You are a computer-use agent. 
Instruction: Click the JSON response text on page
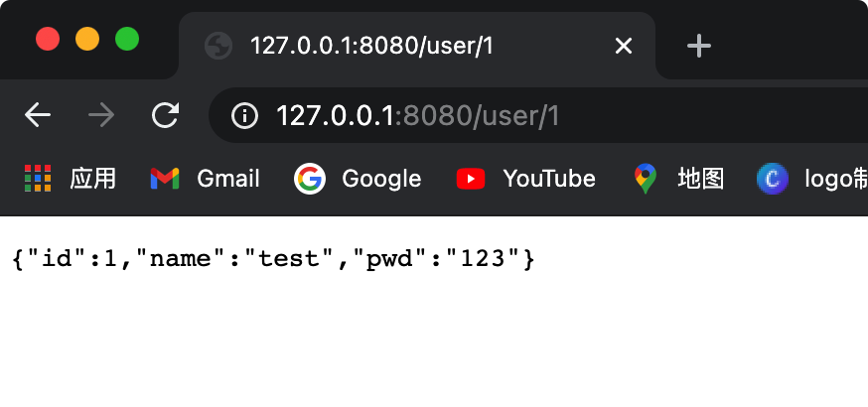point(274,260)
